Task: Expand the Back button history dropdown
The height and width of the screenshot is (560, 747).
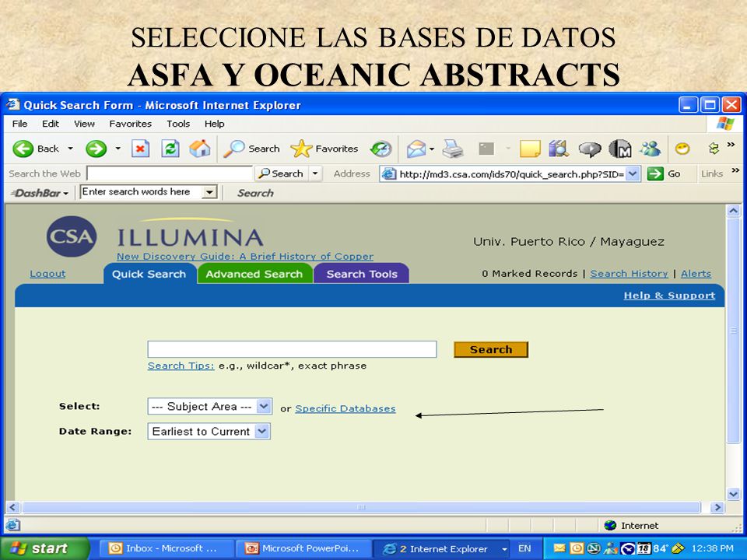Action: click(71, 149)
